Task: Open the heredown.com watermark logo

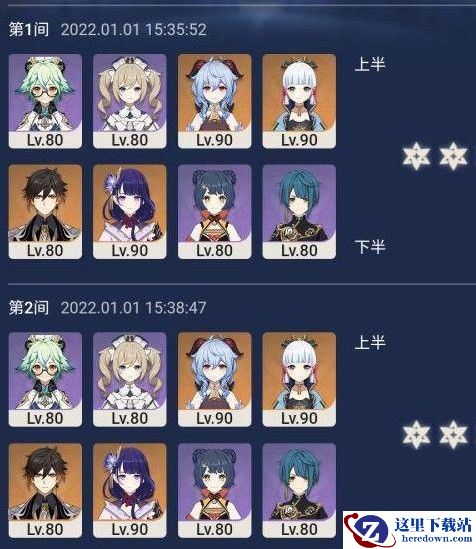Action: (x=409, y=530)
